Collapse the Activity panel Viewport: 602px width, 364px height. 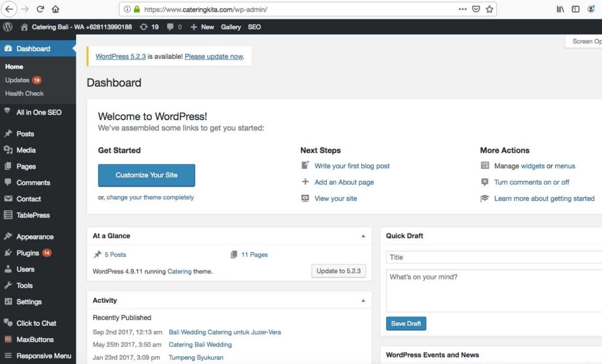click(x=363, y=300)
